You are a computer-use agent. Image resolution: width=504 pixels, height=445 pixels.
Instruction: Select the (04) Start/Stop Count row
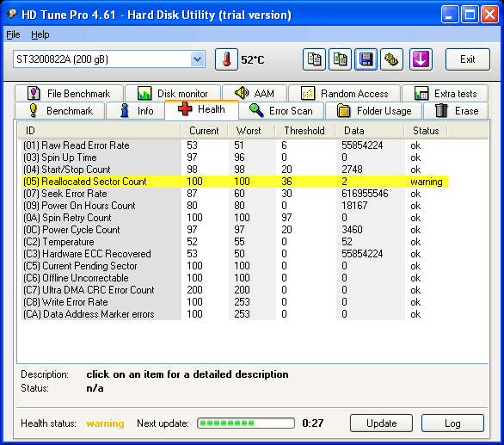click(x=235, y=170)
